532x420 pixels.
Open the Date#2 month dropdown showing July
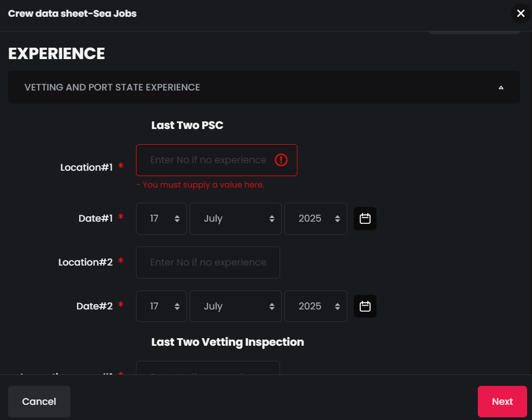pyautogui.click(x=236, y=306)
